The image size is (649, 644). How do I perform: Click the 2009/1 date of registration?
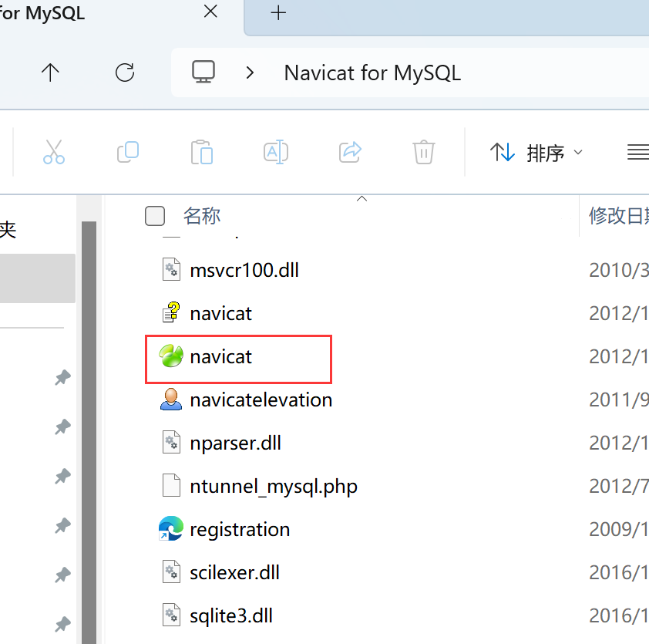click(619, 530)
